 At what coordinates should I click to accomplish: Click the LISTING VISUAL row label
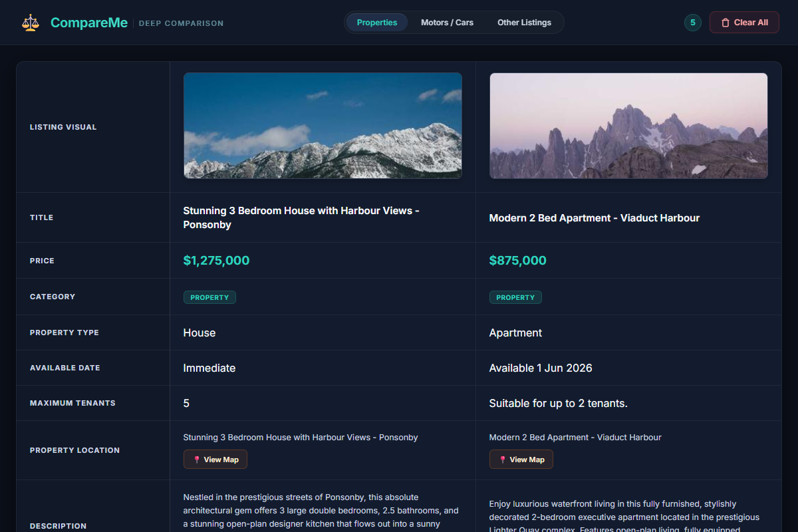[63, 127]
